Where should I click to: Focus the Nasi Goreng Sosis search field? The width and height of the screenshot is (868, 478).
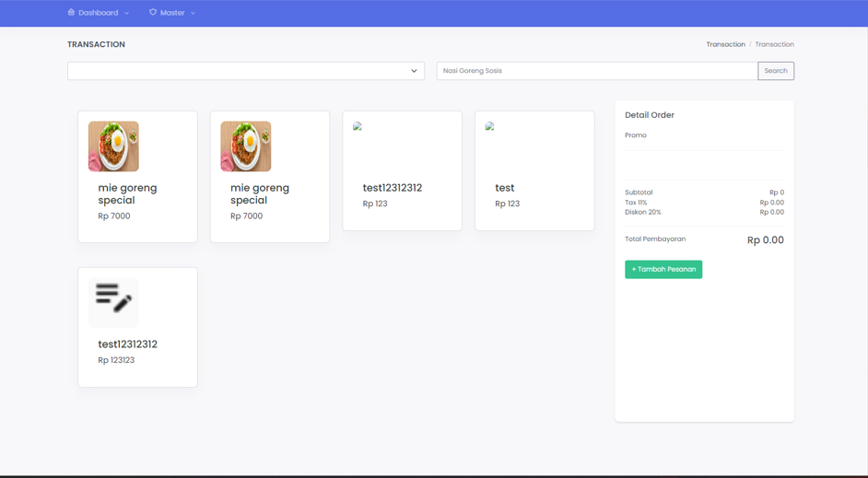597,71
